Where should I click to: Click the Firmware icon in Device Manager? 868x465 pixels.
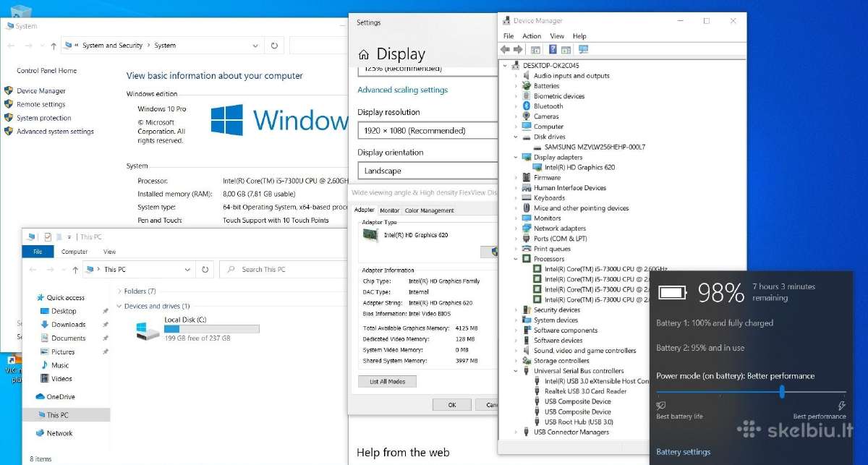click(527, 177)
